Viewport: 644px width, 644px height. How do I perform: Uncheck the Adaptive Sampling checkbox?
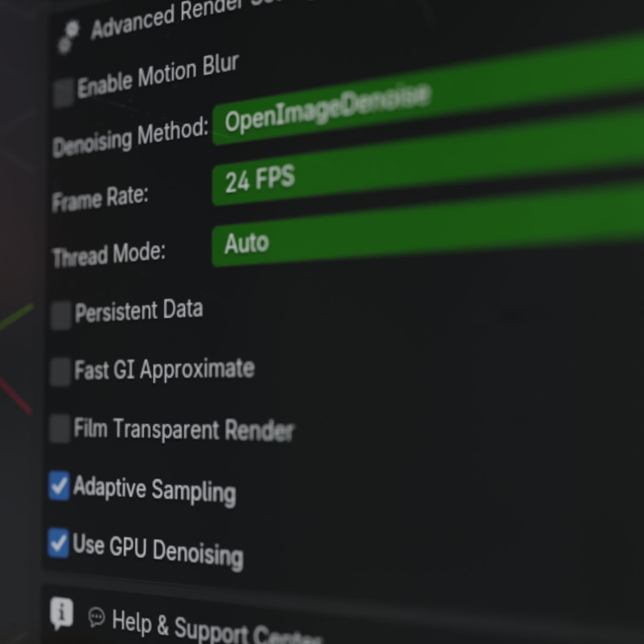59,486
